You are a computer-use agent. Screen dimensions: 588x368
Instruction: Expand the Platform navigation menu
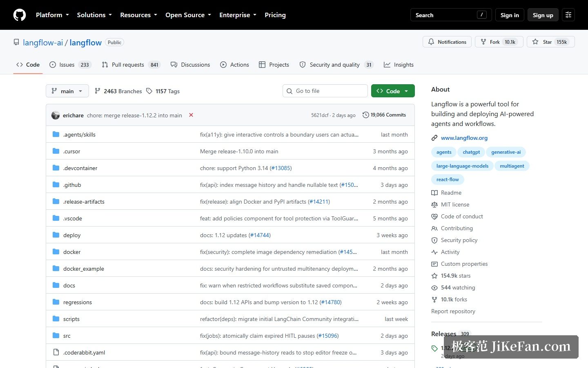pyautogui.click(x=52, y=15)
